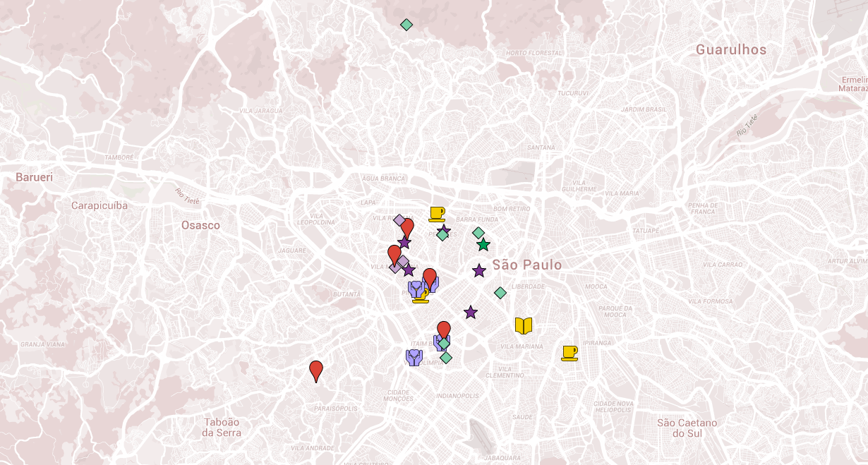Click green diamond marker west of Horto Florestal
The height and width of the screenshot is (465, 868).
click(x=406, y=25)
